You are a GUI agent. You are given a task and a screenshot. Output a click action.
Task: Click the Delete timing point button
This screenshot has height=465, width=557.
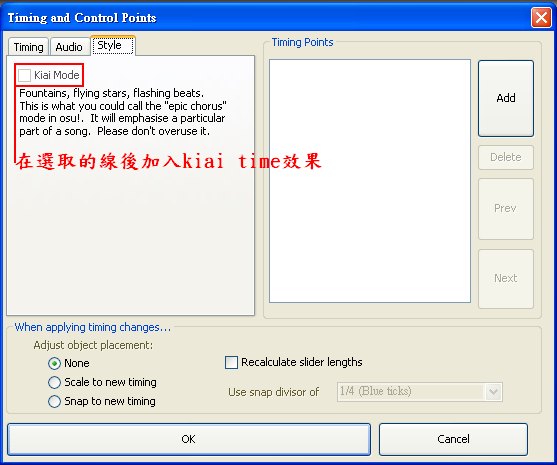click(506, 157)
